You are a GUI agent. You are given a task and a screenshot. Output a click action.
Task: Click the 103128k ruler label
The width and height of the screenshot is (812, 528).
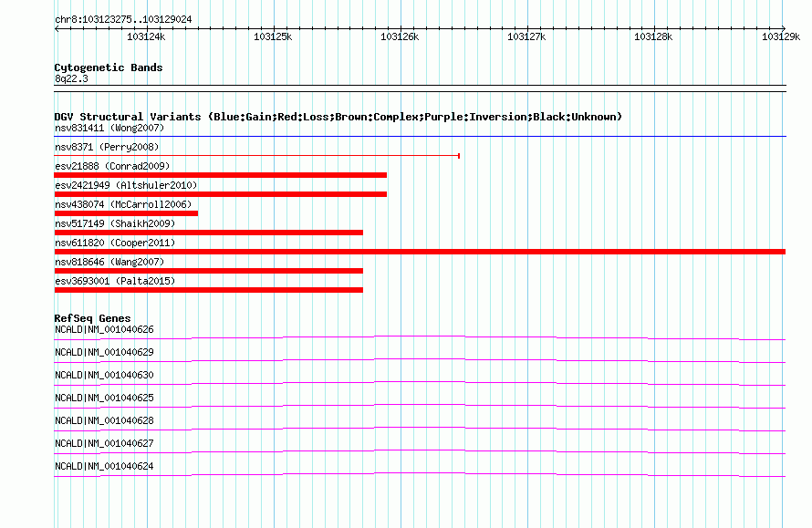click(x=653, y=36)
